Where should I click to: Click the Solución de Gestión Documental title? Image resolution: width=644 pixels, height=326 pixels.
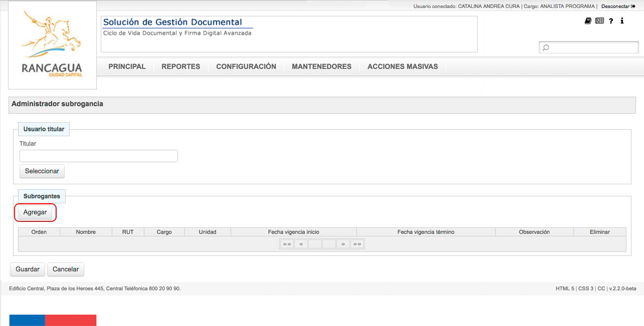pos(172,22)
